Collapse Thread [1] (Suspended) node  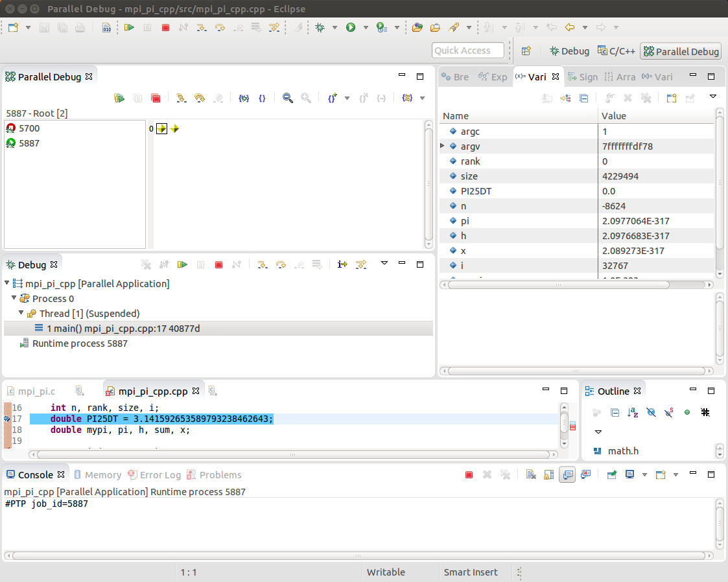21,312
